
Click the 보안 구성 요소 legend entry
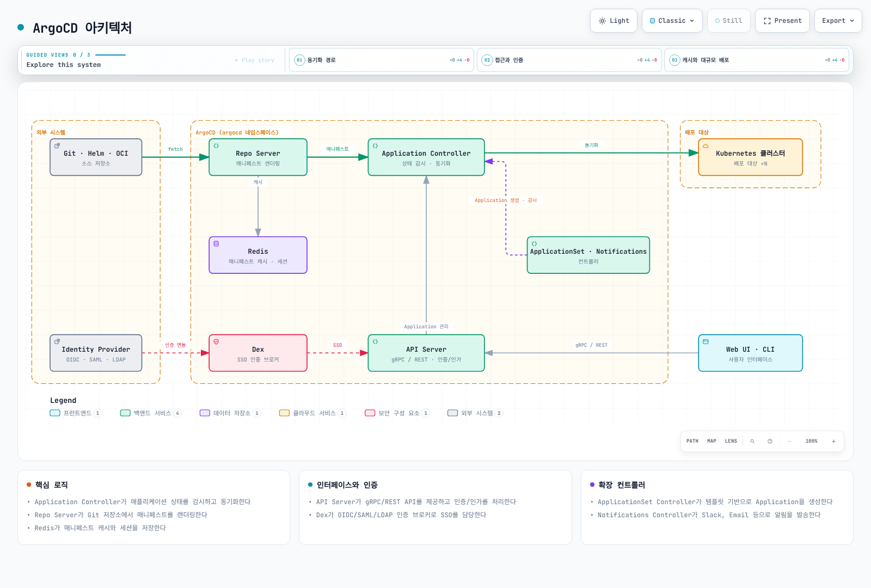click(x=397, y=413)
